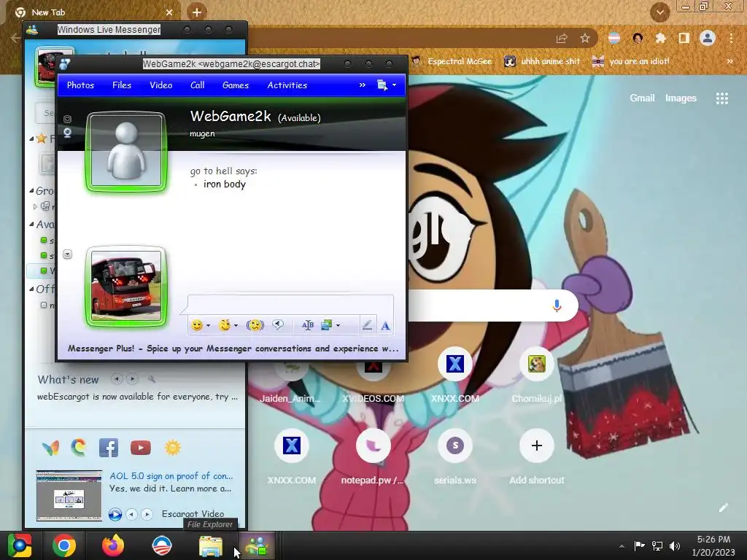The image size is (747, 560).
Task: Collapse the Offline contacts group
Action: click(31, 289)
